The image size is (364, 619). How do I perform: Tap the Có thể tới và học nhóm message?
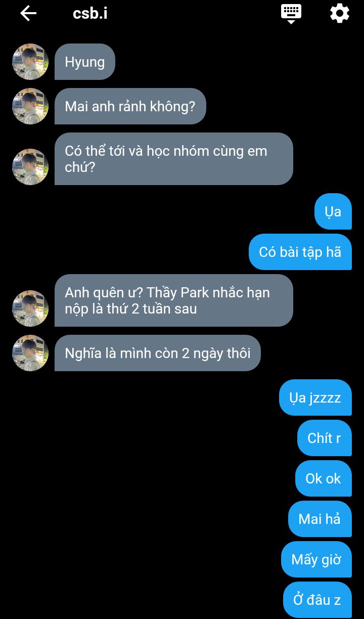coord(174,159)
